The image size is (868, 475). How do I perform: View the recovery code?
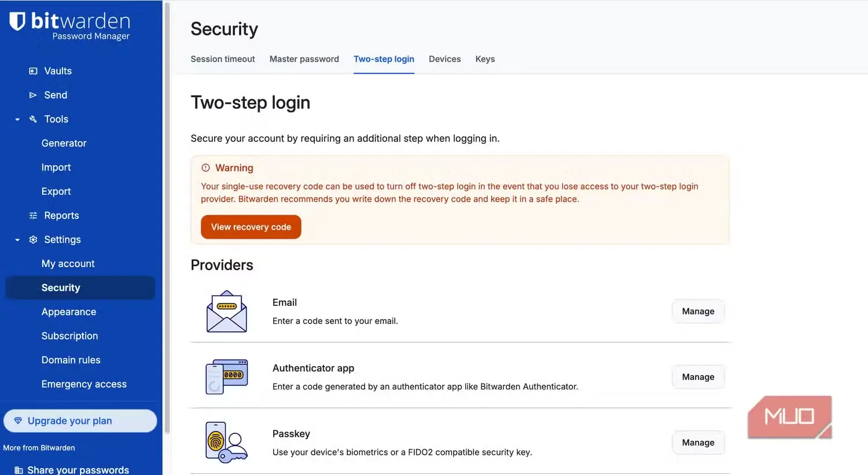click(251, 227)
